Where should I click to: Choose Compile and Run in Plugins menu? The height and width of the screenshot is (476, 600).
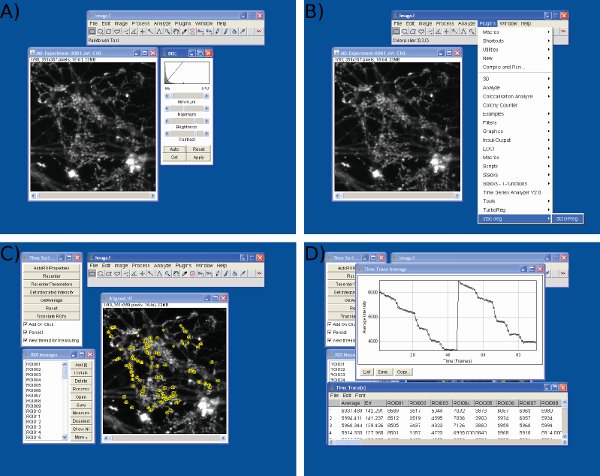coord(515,67)
